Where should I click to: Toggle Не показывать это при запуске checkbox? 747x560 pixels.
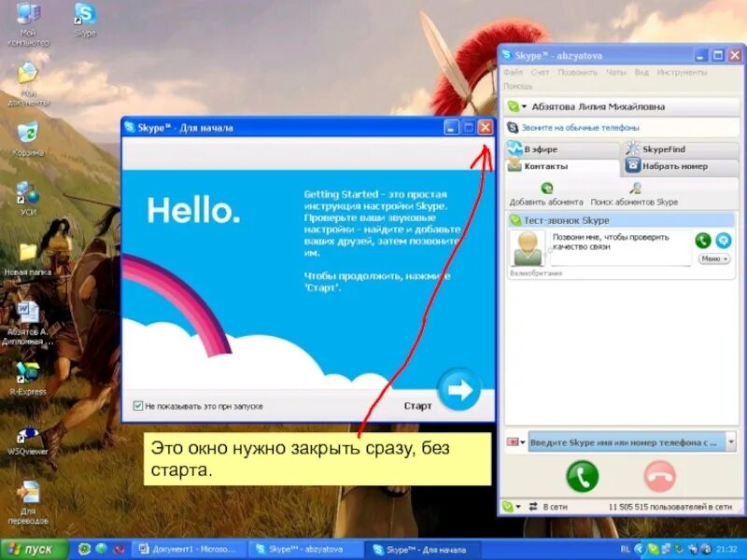138,406
